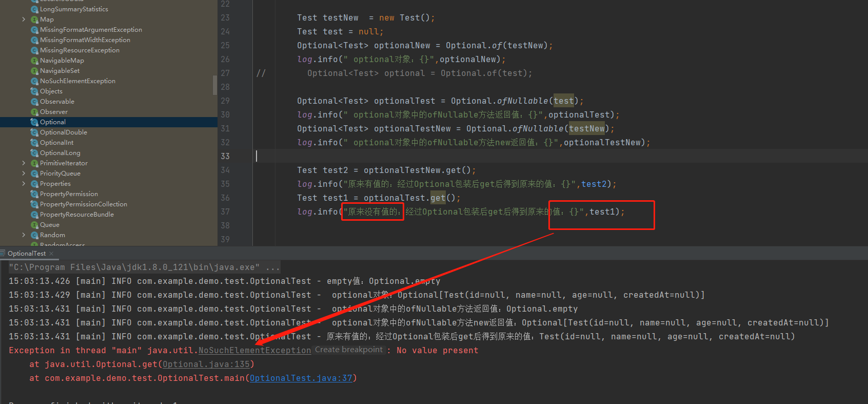
Task: Click the Observable class icon
Action: 35,102
